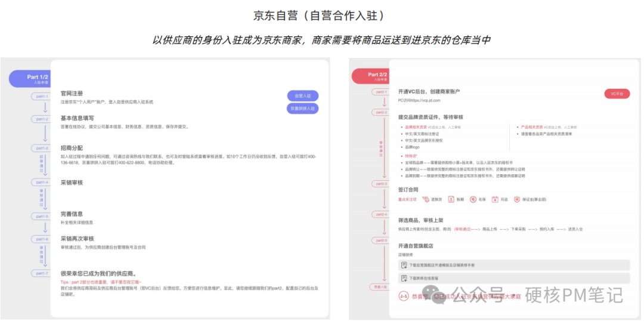Click the 自营入驻 button
This screenshot has width=644, height=321.
pyautogui.click(x=303, y=96)
